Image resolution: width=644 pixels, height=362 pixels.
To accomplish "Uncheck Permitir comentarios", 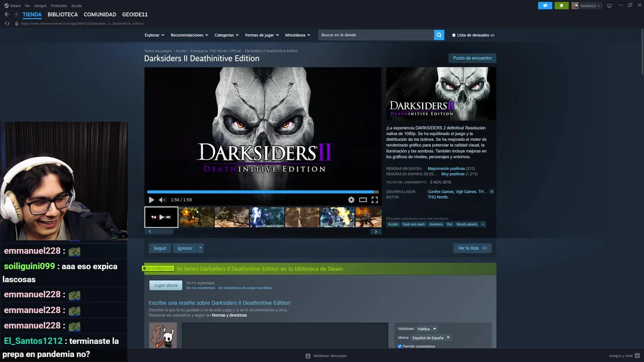I will point(400,346).
